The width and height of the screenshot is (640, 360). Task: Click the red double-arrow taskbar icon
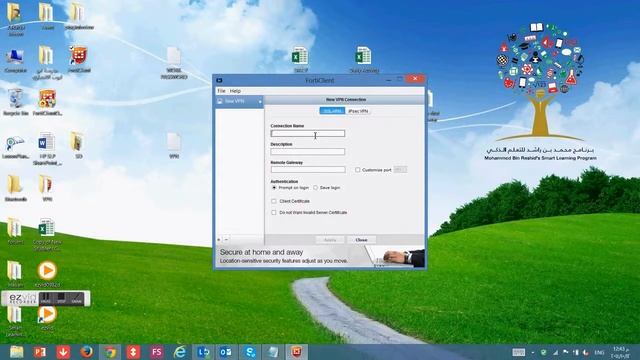[x=133, y=352]
